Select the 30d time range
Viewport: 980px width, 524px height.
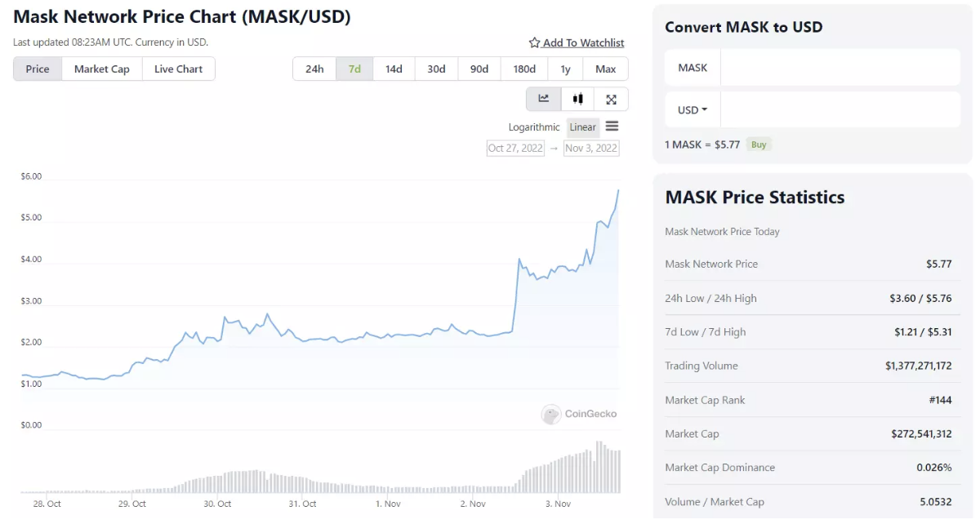[x=437, y=69]
